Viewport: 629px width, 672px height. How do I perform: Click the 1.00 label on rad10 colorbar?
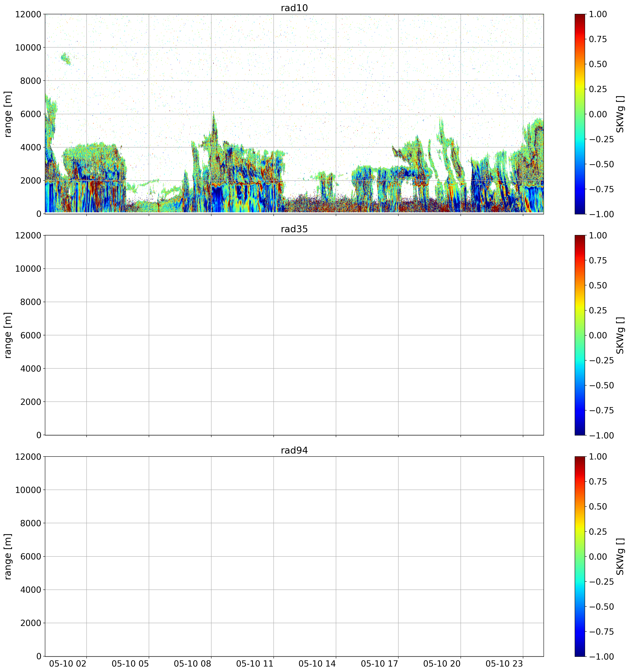pyautogui.click(x=598, y=14)
